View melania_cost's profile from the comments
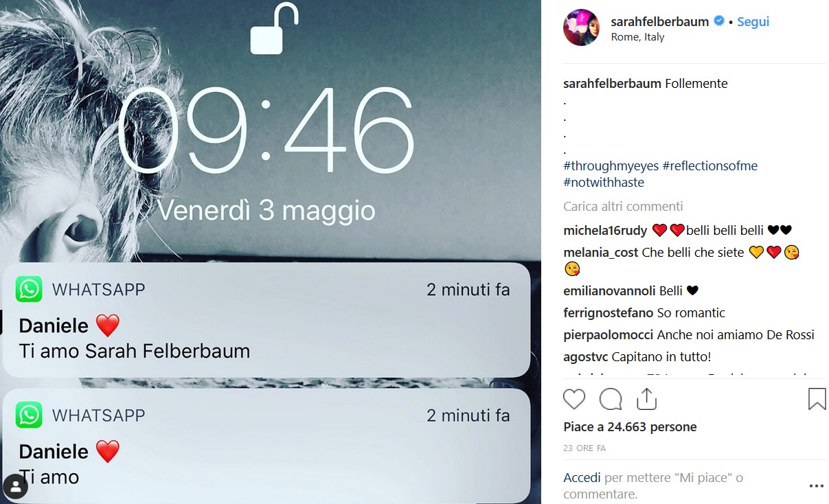Viewport: 829px width, 504px height. (x=601, y=252)
